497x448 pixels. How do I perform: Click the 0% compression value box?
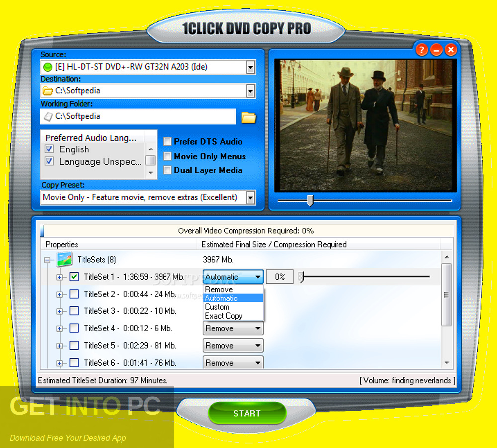point(279,277)
